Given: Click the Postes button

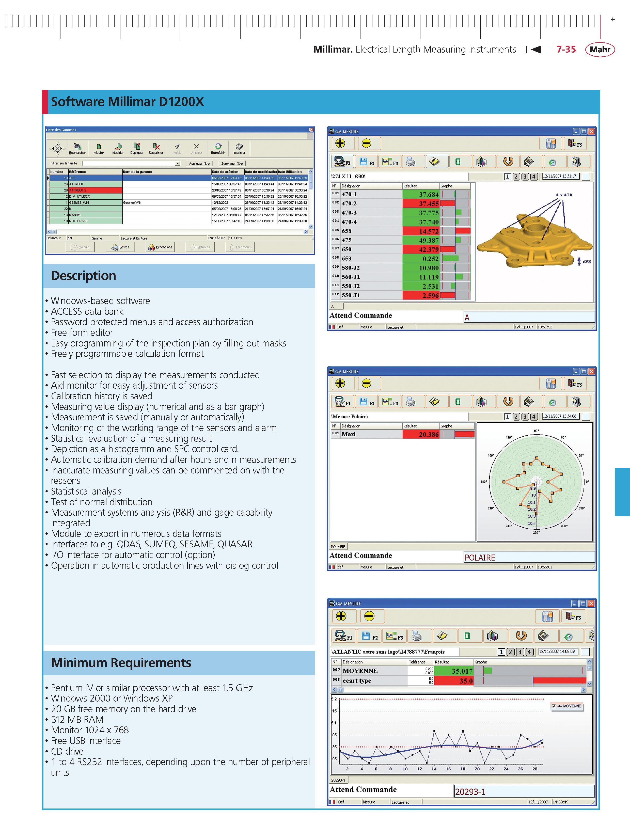Looking at the screenshot, I should pos(120,247).
